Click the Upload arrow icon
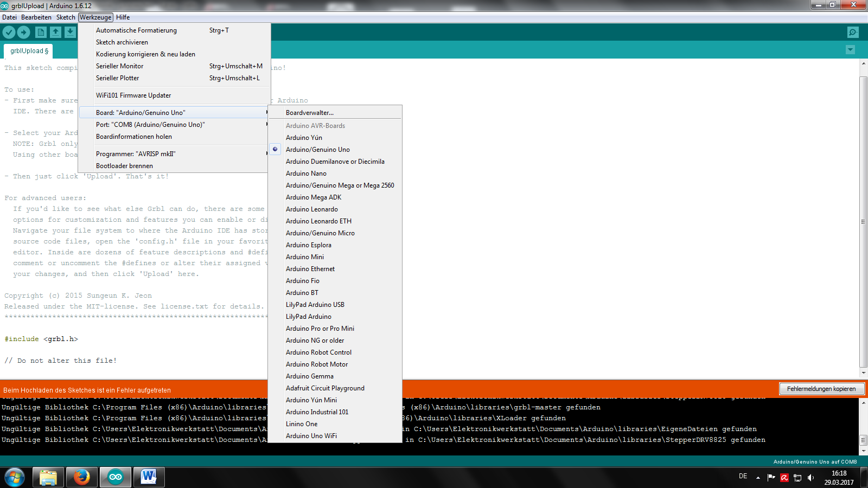The height and width of the screenshot is (488, 868). [23, 33]
